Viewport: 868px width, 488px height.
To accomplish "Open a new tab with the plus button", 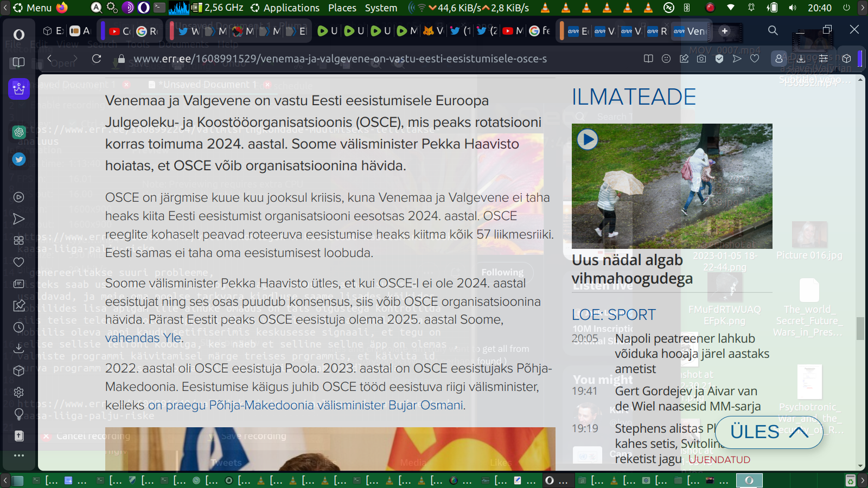I will 725,31.
